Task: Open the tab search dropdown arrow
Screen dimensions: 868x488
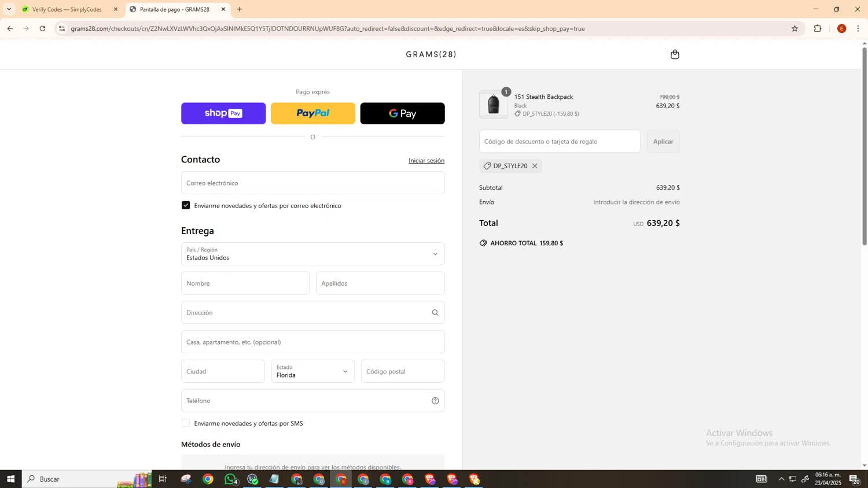Action: pyautogui.click(x=9, y=9)
